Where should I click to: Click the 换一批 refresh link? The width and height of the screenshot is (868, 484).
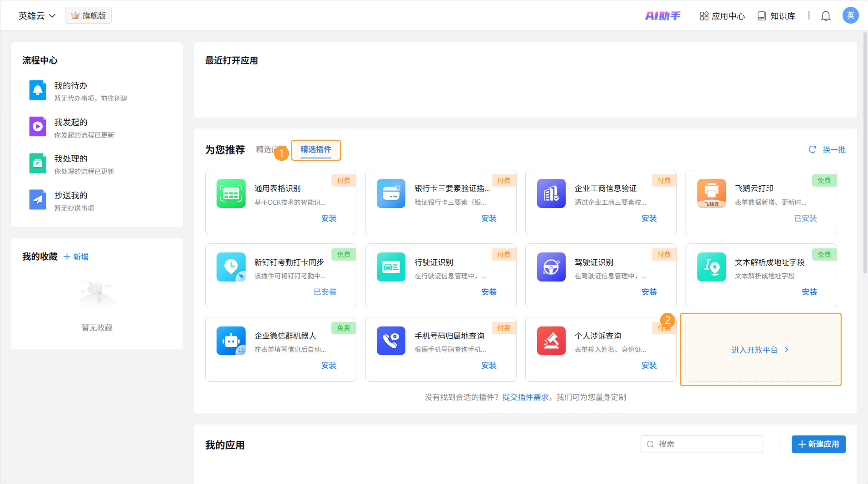(827, 150)
